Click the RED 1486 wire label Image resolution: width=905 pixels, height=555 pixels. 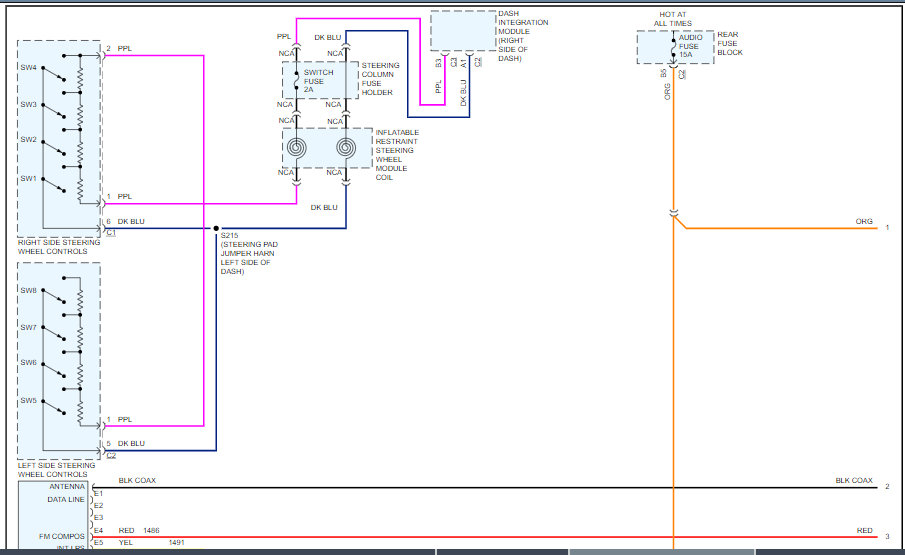tap(139, 531)
